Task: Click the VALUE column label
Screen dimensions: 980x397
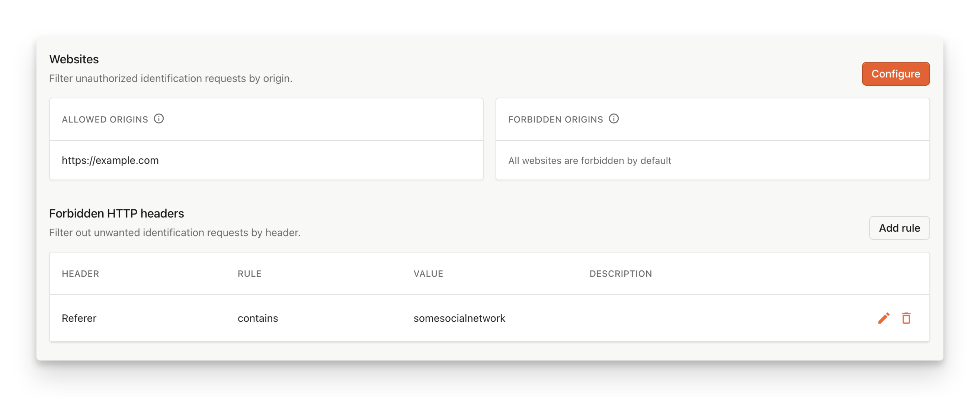Action: click(x=428, y=274)
